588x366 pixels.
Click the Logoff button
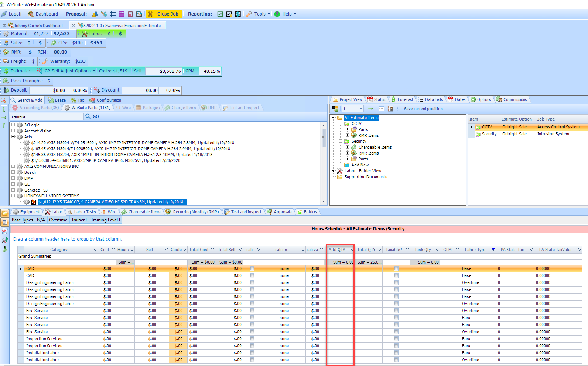tap(11, 14)
